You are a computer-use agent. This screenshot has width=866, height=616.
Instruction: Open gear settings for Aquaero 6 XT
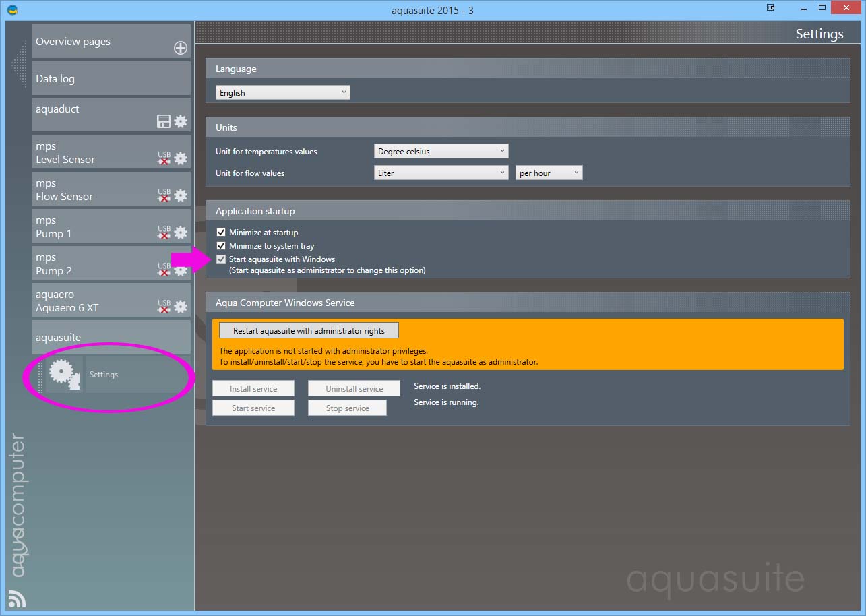click(x=181, y=307)
